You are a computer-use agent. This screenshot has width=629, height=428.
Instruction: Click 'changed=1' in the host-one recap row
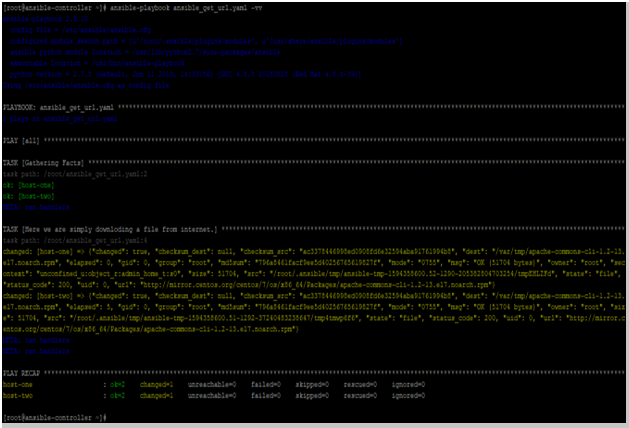[156, 385]
